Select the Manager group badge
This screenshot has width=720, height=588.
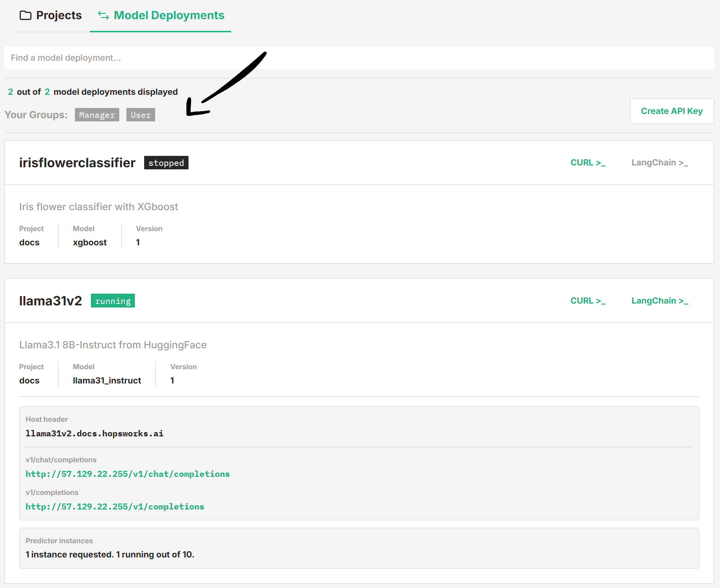pyautogui.click(x=97, y=115)
